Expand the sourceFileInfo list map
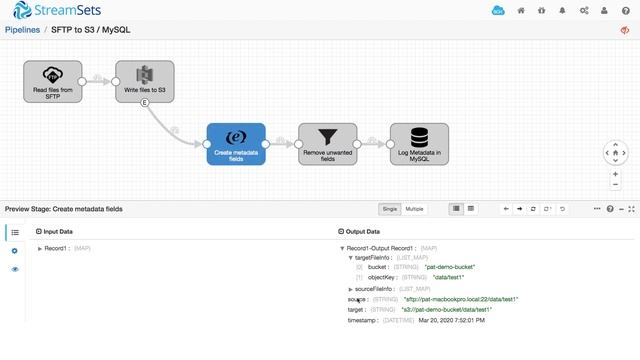The height and width of the screenshot is (360, 640). click(x=350, y=289)
